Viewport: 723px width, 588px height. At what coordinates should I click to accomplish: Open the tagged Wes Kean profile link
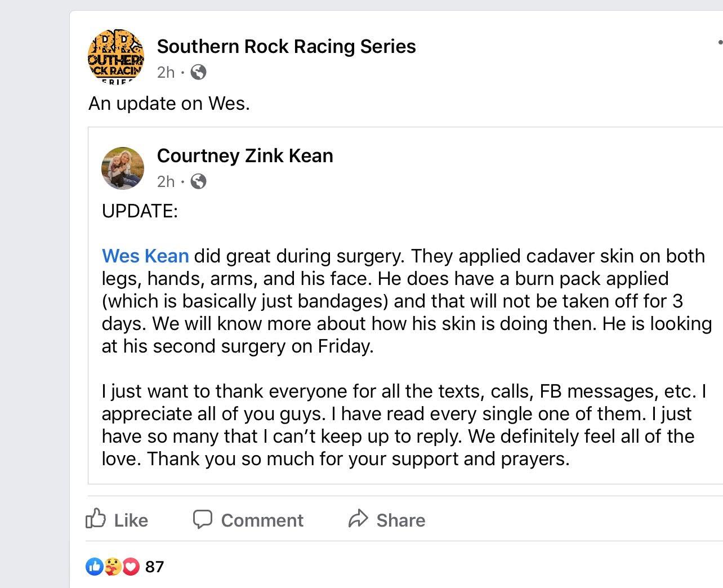coord(145,256)
